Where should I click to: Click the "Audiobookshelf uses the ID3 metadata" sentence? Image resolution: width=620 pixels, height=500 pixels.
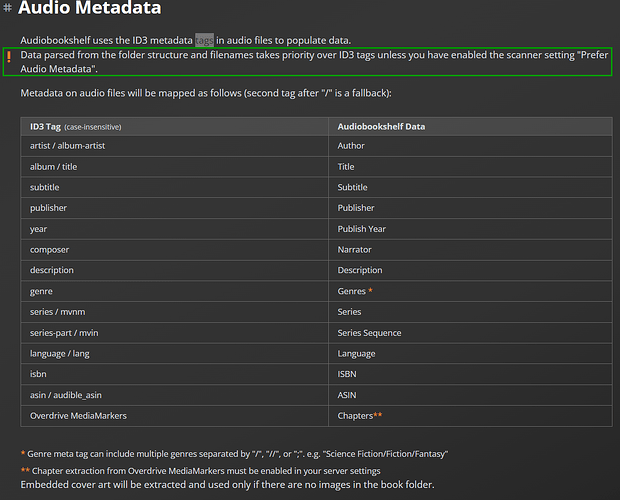[185, 40]
